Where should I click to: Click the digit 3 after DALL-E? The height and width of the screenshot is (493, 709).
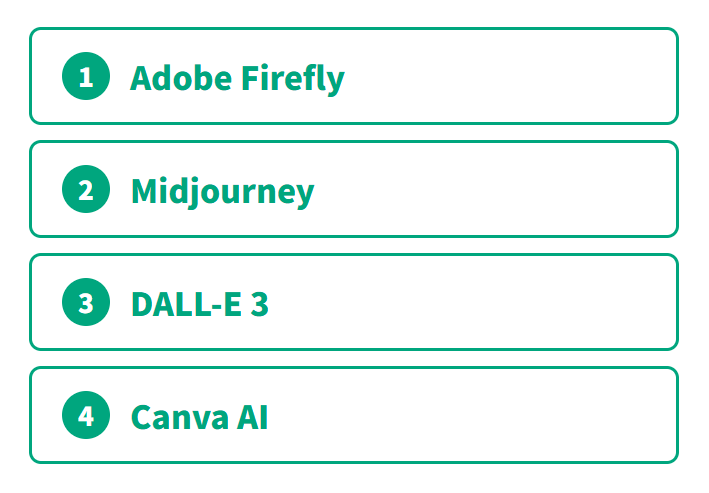258,303
